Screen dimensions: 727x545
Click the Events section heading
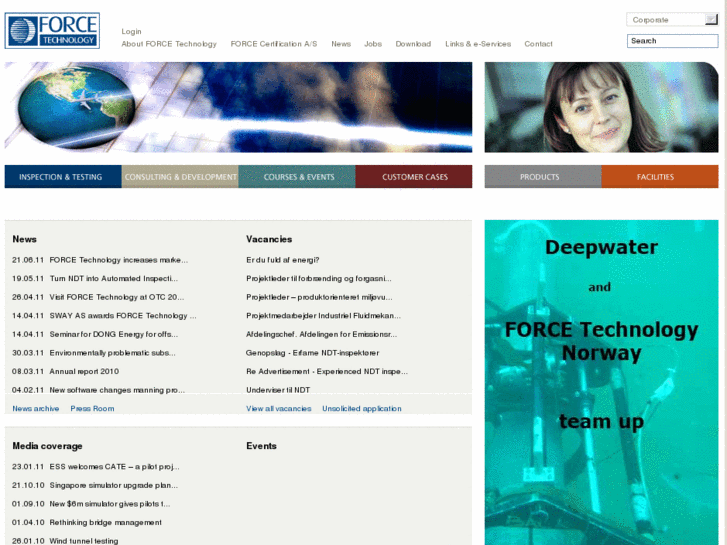(261, 446)
